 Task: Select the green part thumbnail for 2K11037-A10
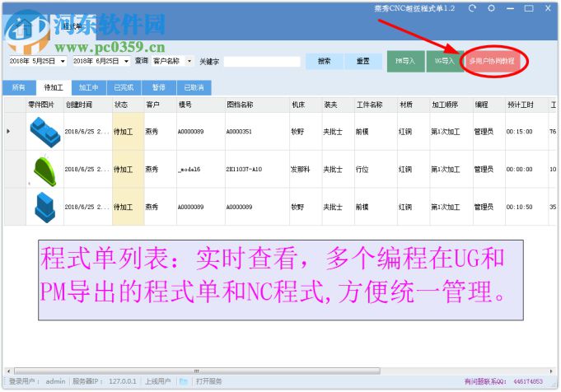[x=45, y=170]
